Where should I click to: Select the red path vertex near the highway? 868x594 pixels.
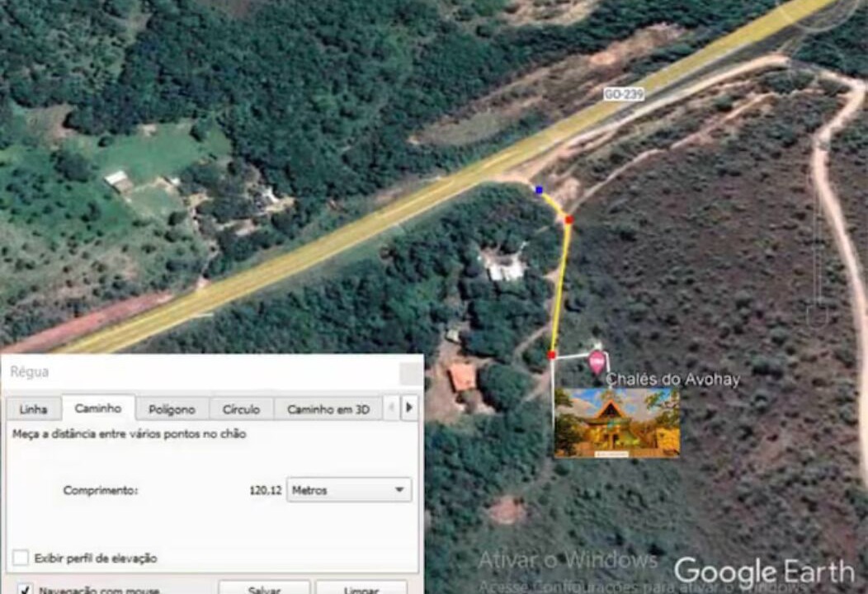pyautogui.click(x=569, y=219)
